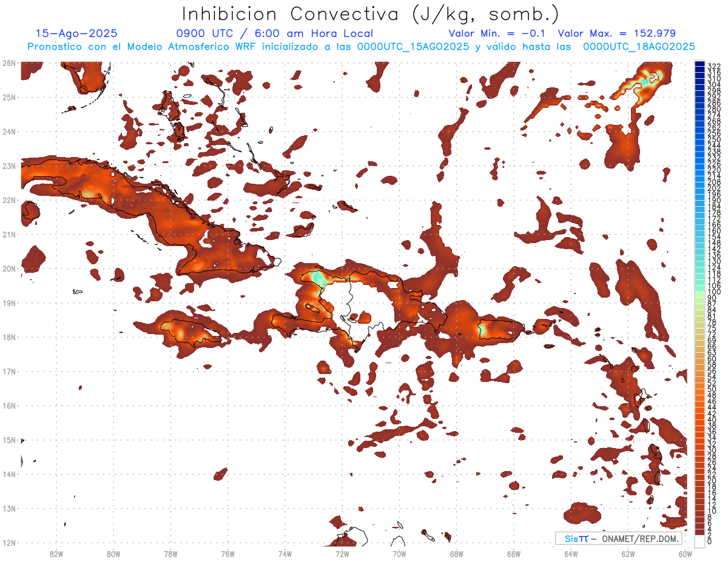Click the 62W longitude axis label
The height and width of the screenshot is (562, 728).
[x=628, y=553]
